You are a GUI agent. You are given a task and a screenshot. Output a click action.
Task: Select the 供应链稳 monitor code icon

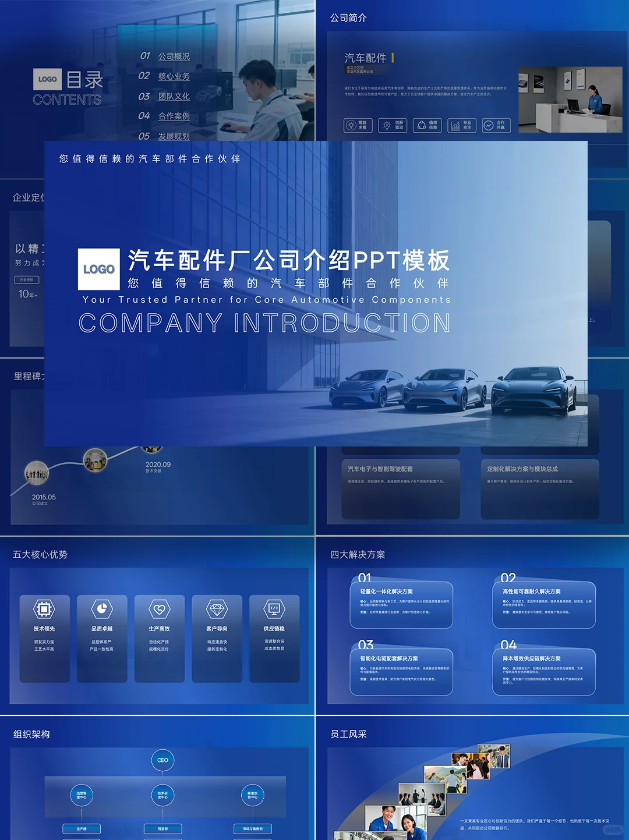pos(275,609)
